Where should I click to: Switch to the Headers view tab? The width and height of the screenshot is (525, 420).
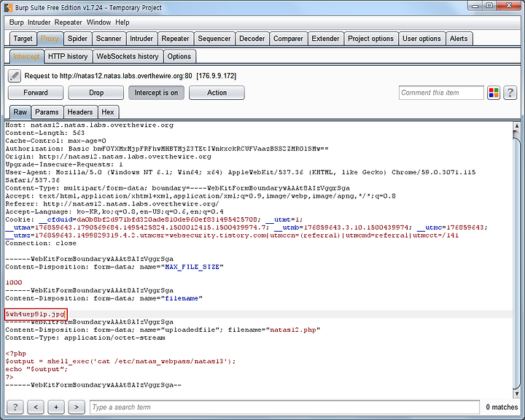(80, 112)
